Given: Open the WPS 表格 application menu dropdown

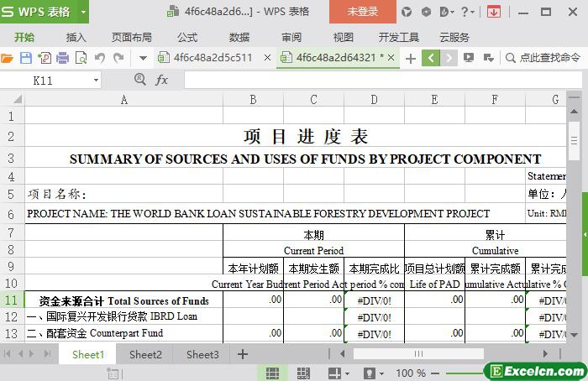Looking at the screenshot, I should 83,12.
